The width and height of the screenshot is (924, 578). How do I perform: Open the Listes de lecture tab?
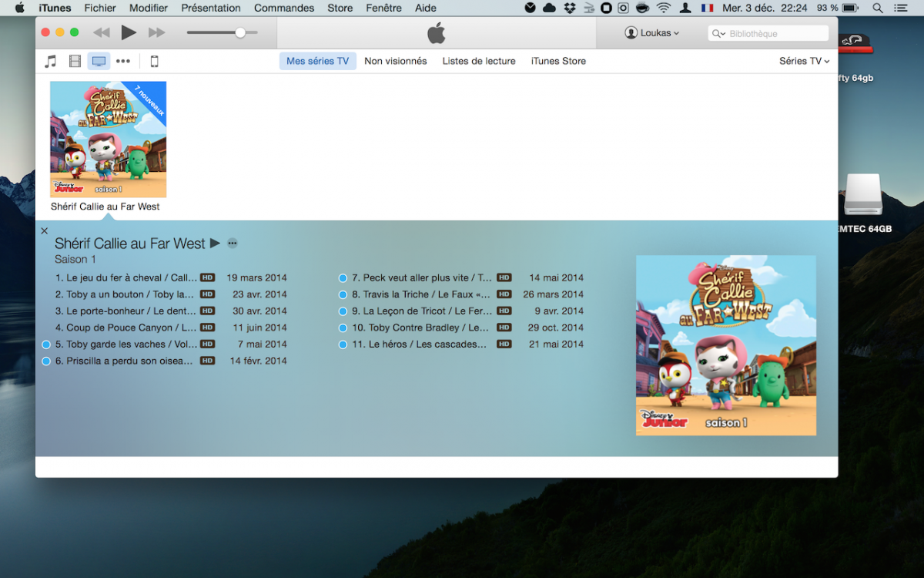[479, 61]
